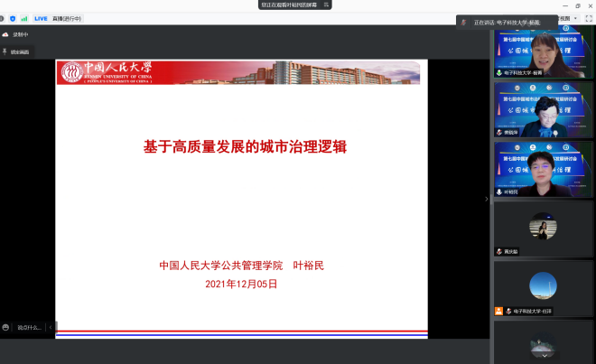The height and width of the screenshot is (364, 596).
Task: Check the green network signal bars
Action: pyautogui.click(x=24, y=19)
